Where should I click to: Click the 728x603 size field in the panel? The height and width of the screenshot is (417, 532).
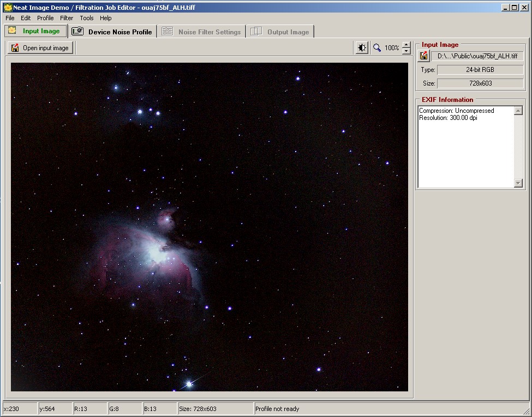pos(480,83)
